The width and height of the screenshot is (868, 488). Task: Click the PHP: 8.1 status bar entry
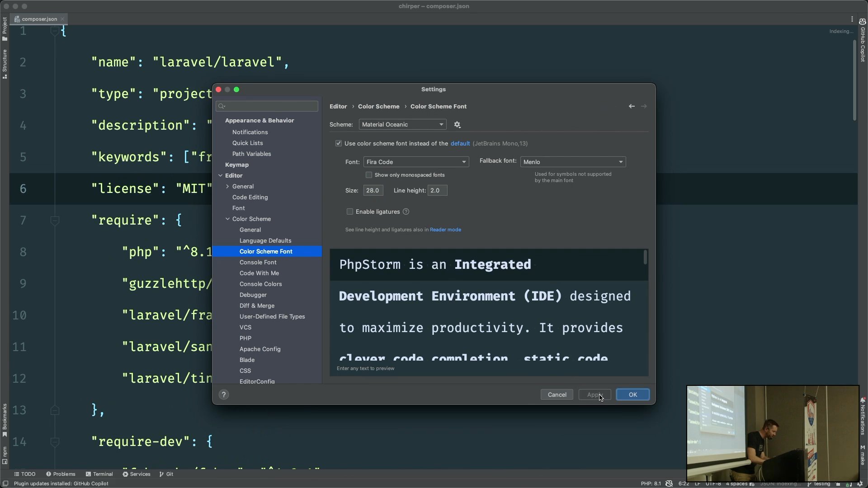pos(651,483)
